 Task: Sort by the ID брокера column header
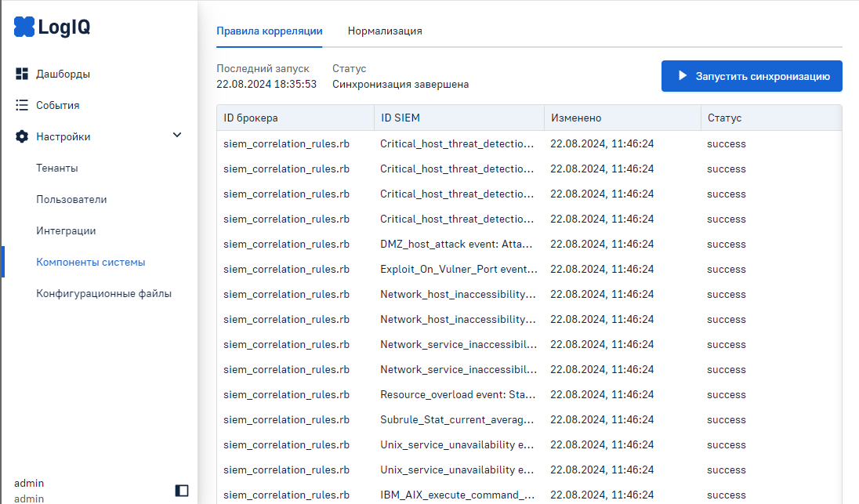tap(251, 118)
